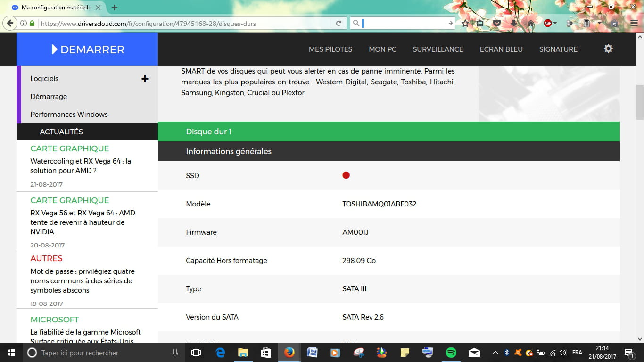Click the DEMARRER start button
644x362 pixels.
(x=87, y=49)
